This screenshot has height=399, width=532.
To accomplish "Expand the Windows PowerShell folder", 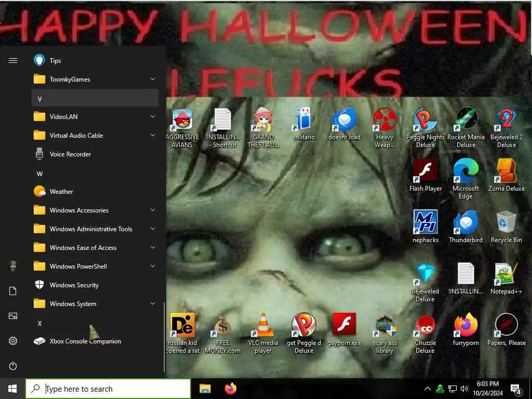I will click(96, 267).
